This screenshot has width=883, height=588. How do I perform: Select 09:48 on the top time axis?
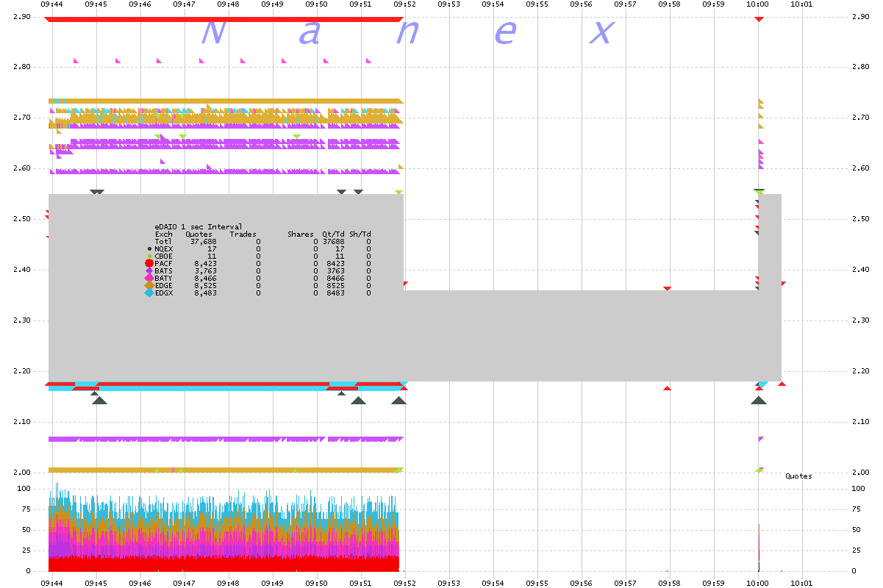228,4
